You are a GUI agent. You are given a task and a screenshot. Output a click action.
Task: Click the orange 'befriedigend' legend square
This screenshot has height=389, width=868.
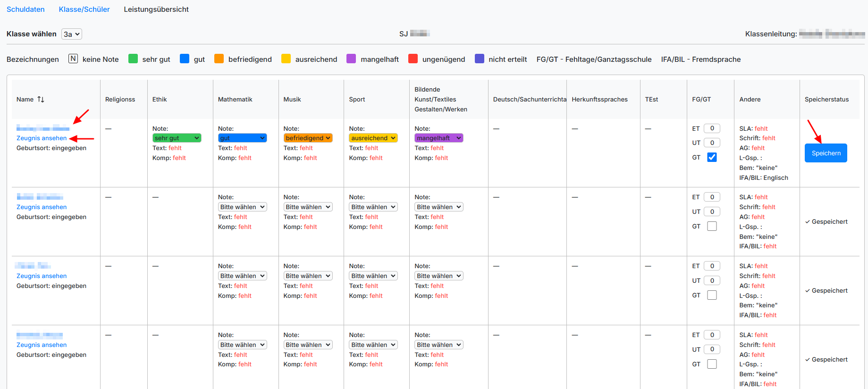click(219, 59)
